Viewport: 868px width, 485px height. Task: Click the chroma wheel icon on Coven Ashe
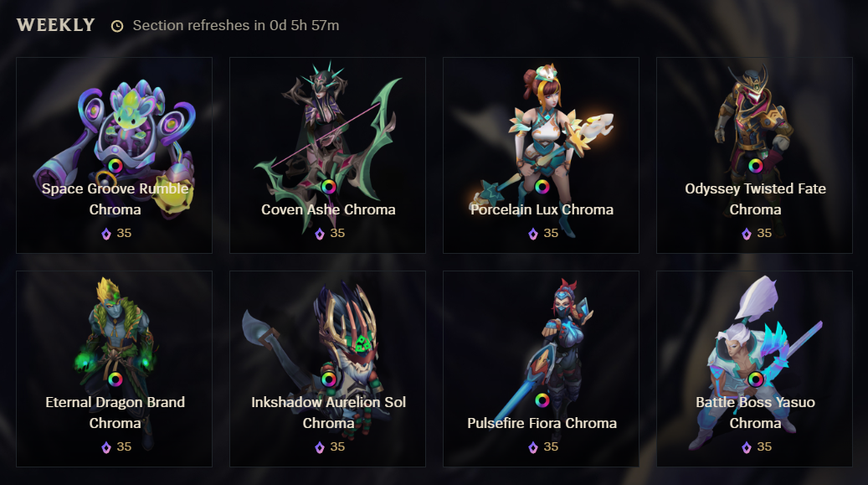coord(328,187)
